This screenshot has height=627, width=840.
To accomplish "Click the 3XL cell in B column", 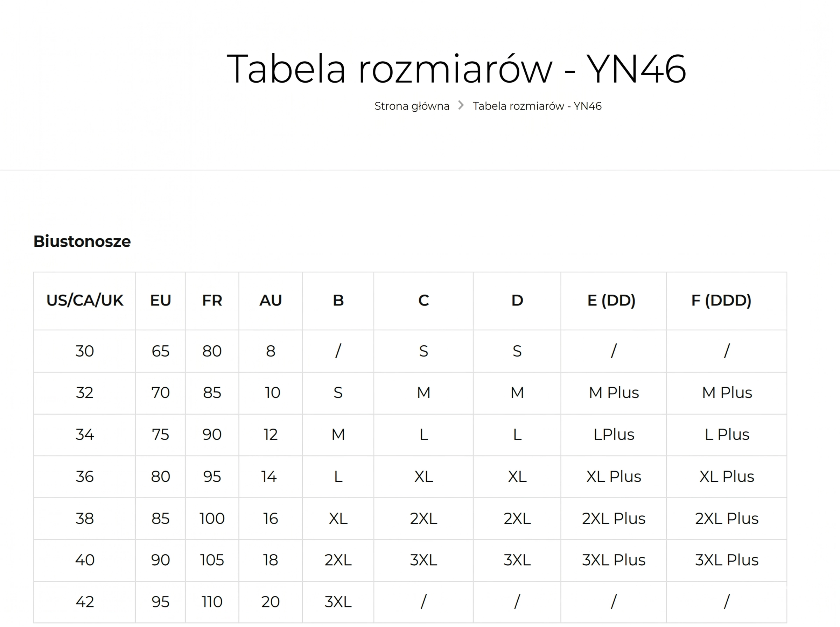I will point(338,602).
